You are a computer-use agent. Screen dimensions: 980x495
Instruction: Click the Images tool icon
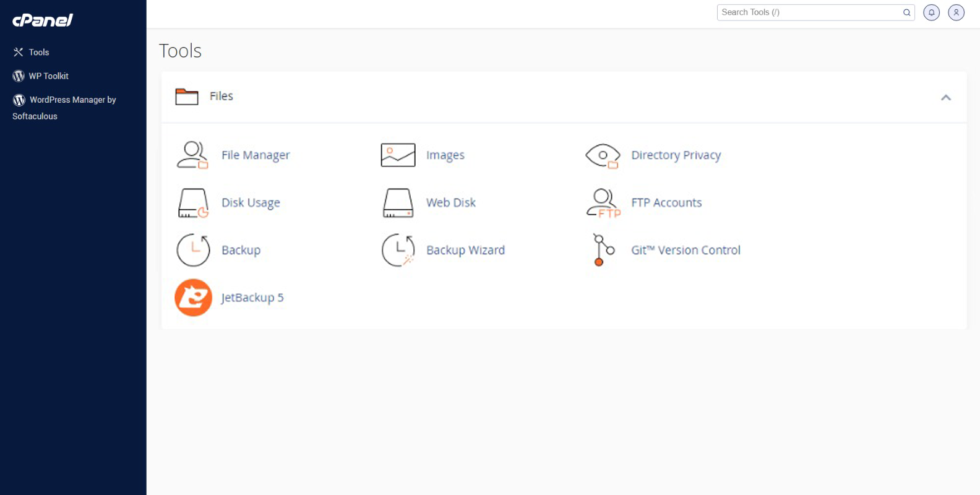(x=398, y=155)
